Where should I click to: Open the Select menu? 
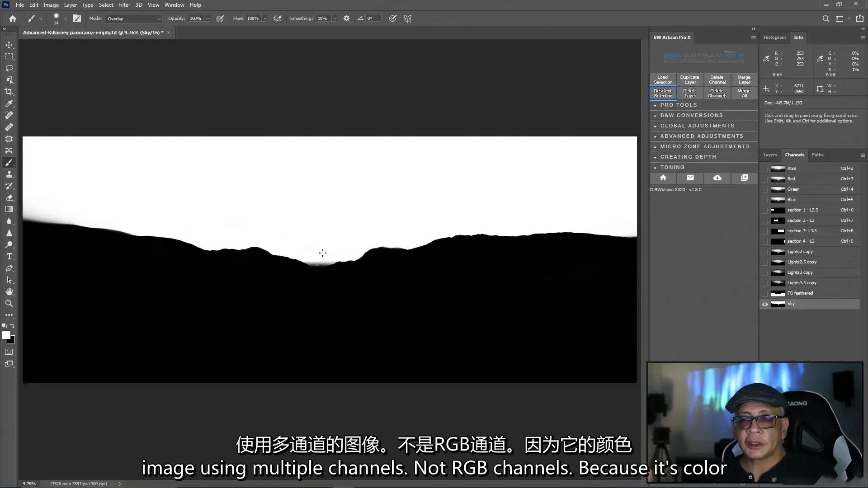pyautogui.click(x=106, y=5)
